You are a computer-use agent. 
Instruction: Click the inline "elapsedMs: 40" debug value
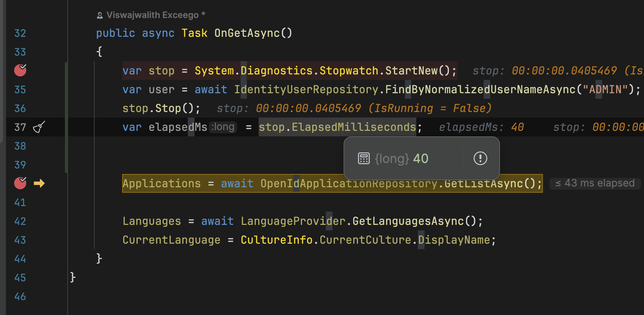(x=481, y=127)
